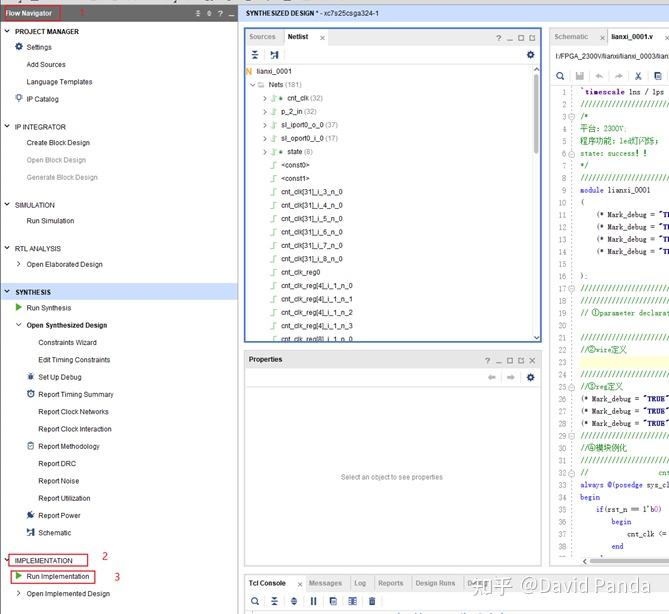Select the <const0> net in the Netlist tree
Image resolution: width=669 pixels, height=614 pixels.
(295, 165)
